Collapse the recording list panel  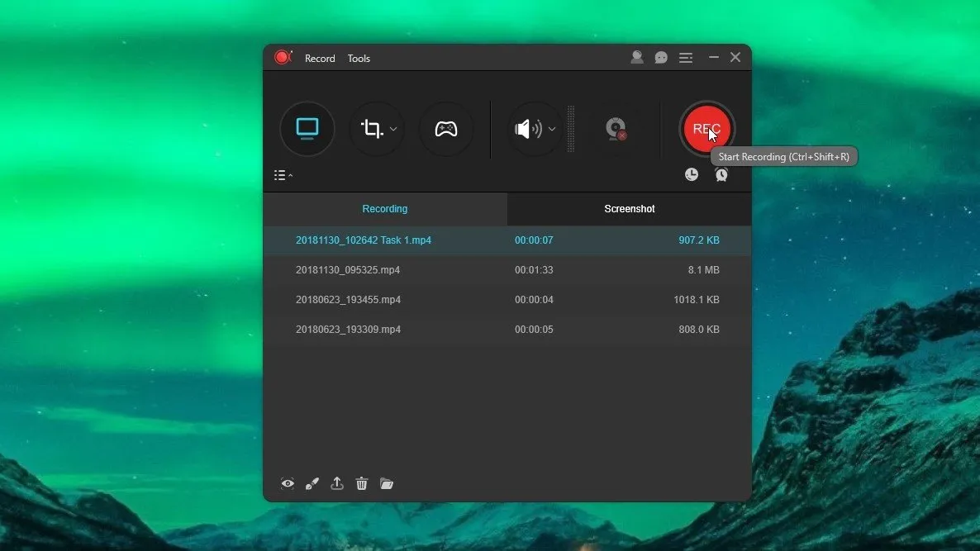point(283,175)
